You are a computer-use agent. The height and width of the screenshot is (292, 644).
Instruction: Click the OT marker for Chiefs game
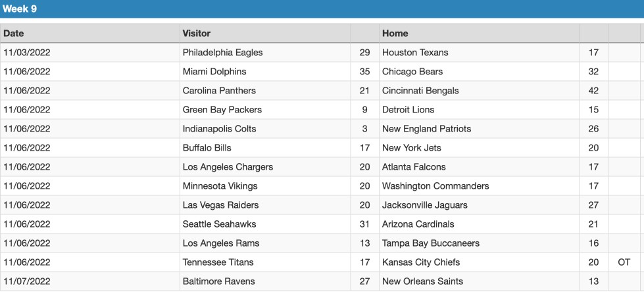[624, 262]
